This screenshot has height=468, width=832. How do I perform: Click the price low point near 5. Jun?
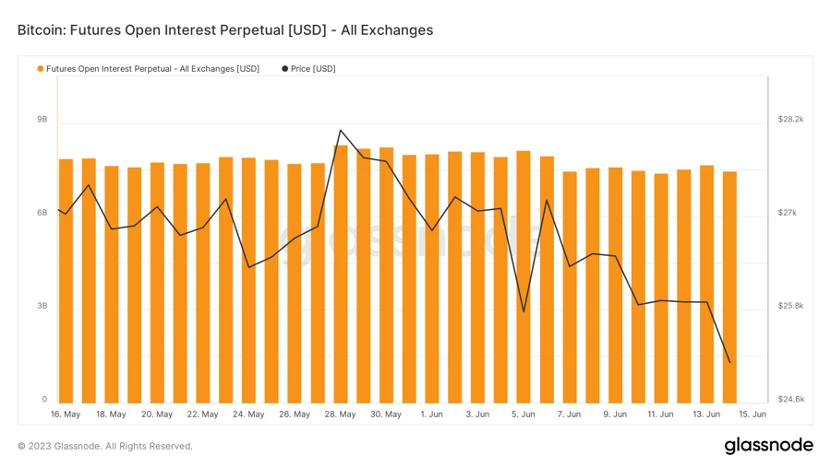[524, 311]
